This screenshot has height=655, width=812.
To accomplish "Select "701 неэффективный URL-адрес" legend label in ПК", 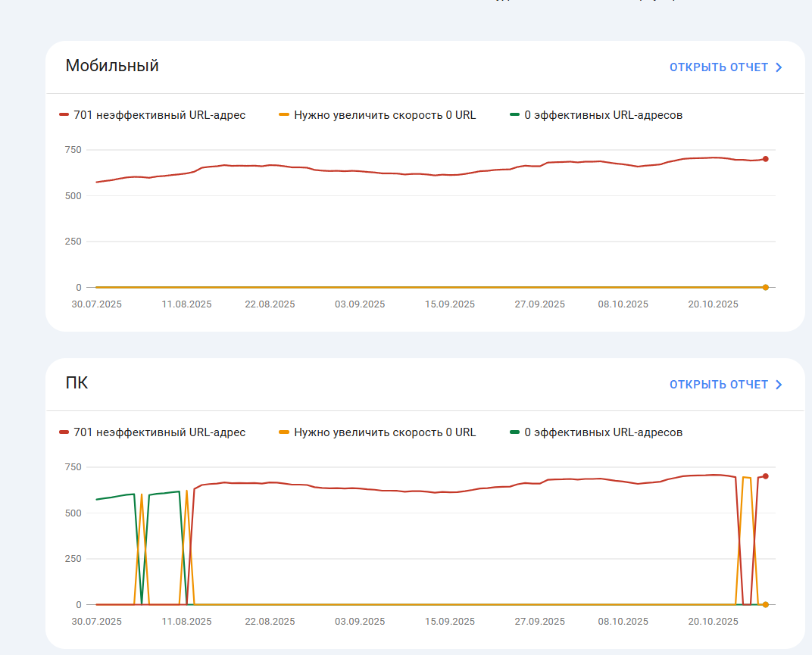I will click(159, 432).
